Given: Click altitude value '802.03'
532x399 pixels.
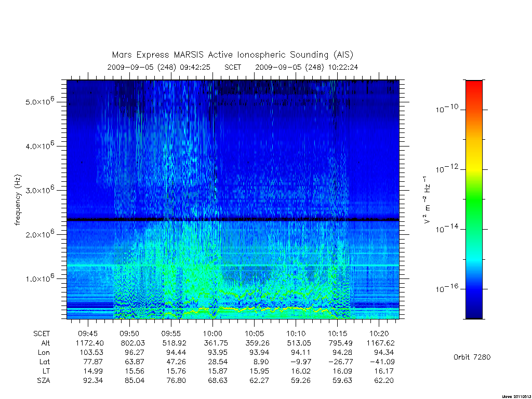Looking at the screenshot, I should (132, 343).
